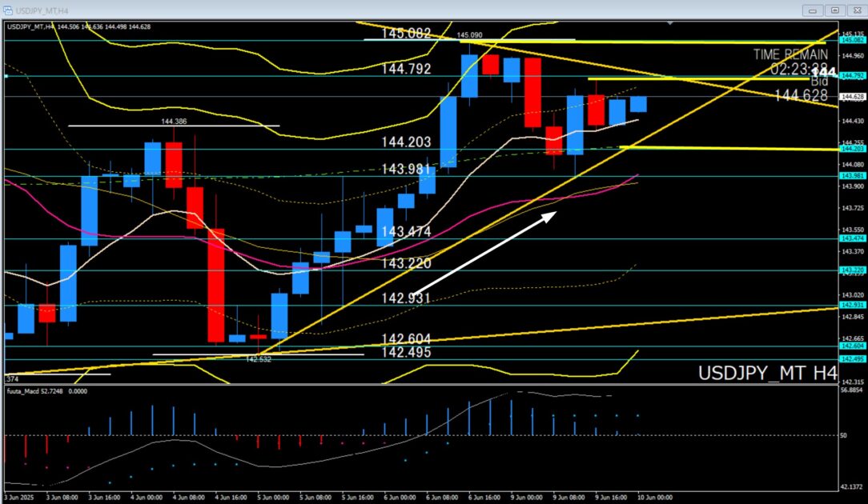Image resolution: width=868 pixels, height=504 pixels.
Task: Restore the chart window size
Action: [x=835, y=10]
